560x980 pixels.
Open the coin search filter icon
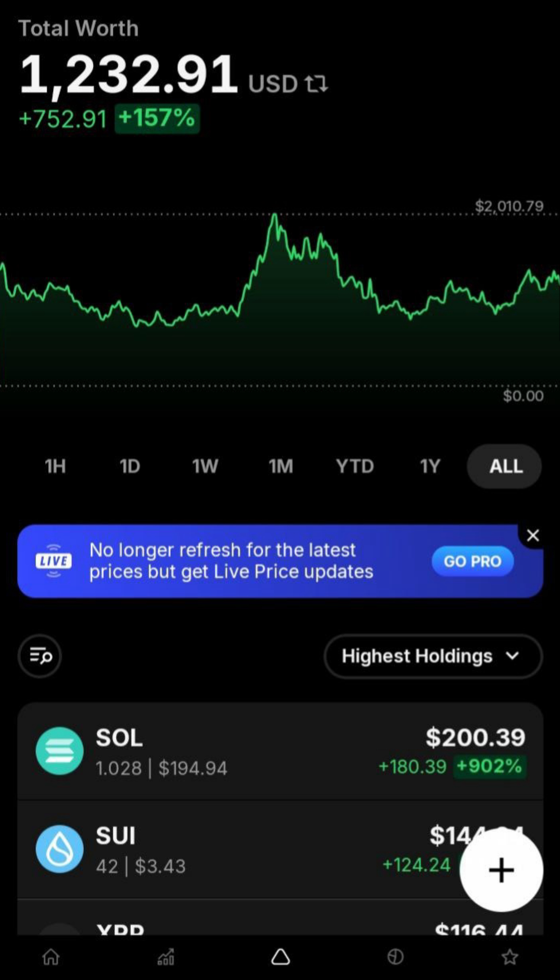point(40,656)
